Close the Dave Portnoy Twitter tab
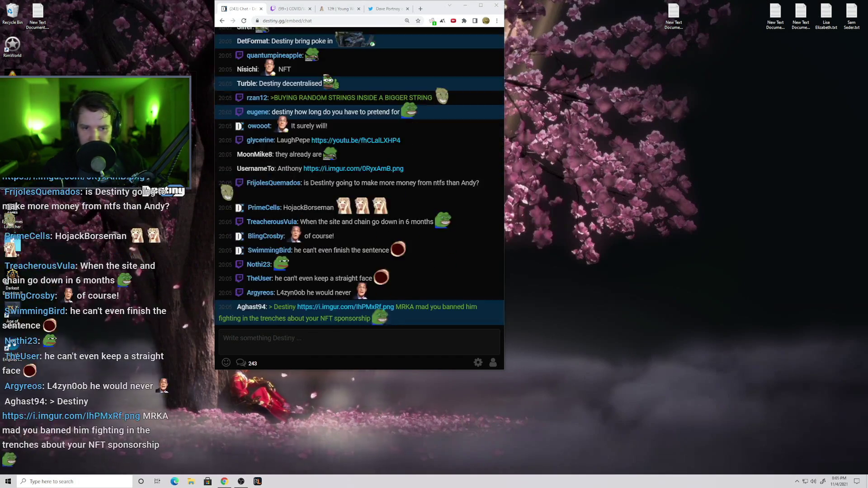The width and height of the screenshot is (868, 488). (407, 9)
